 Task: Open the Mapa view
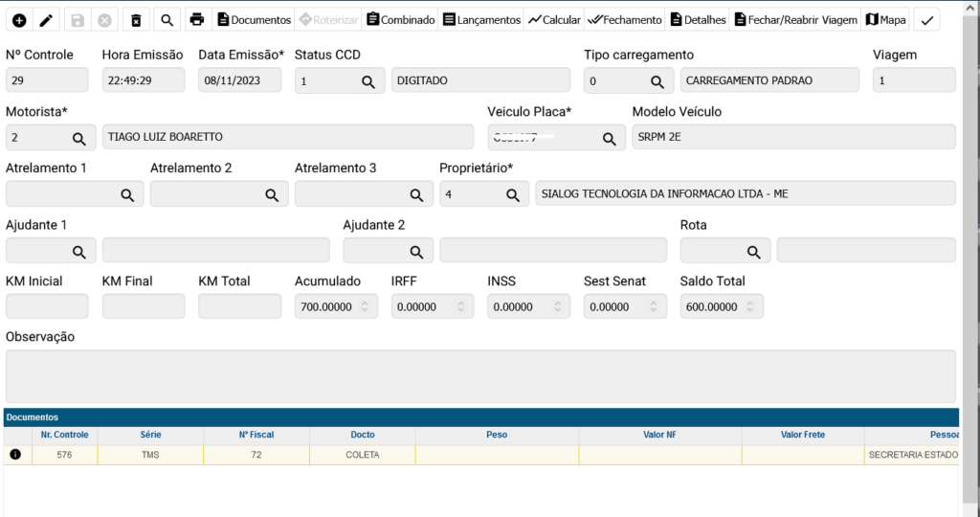(886, 20)
